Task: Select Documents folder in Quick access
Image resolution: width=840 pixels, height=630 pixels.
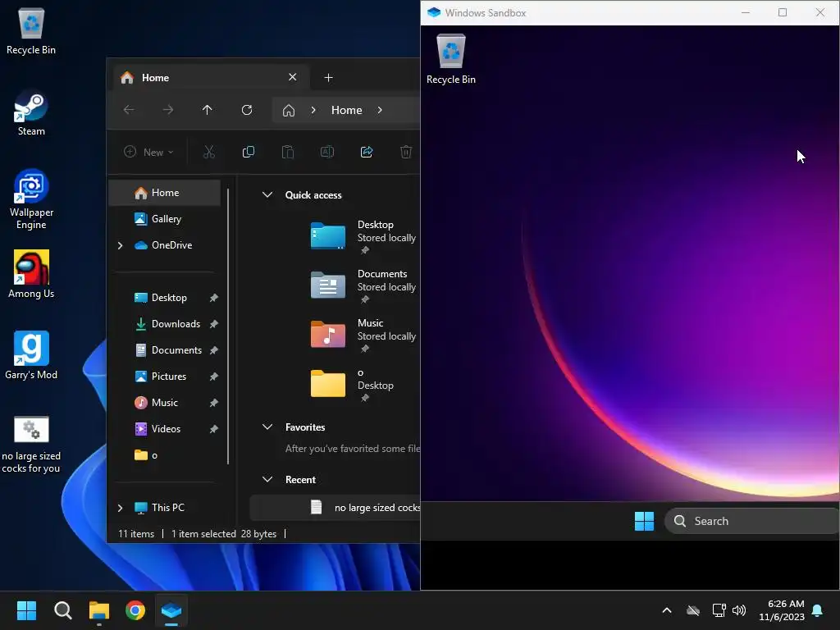Action: 362,285
